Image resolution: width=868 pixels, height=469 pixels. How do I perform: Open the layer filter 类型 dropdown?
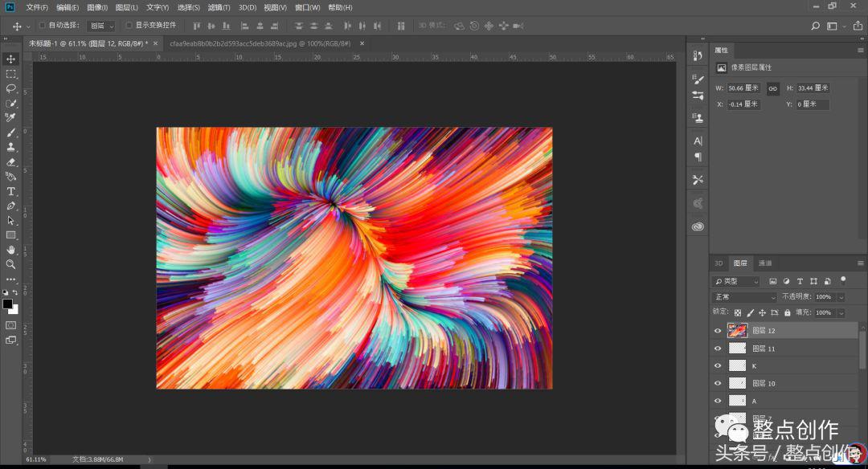tap(735, 282)
